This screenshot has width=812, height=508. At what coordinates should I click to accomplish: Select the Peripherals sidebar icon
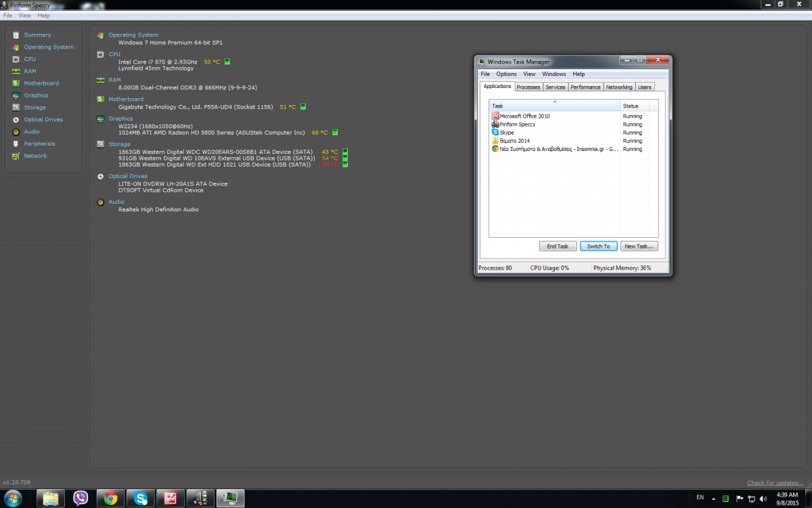pos(16,144)
